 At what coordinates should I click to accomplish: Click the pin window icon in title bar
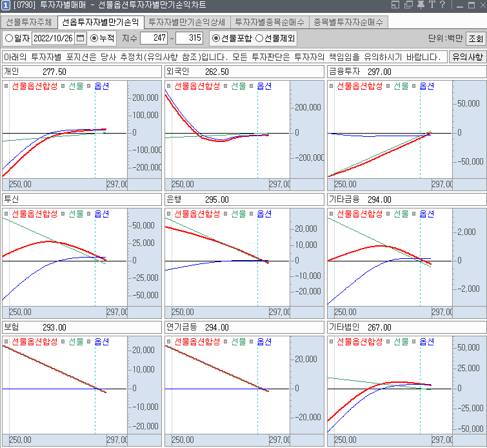[420, 5]
